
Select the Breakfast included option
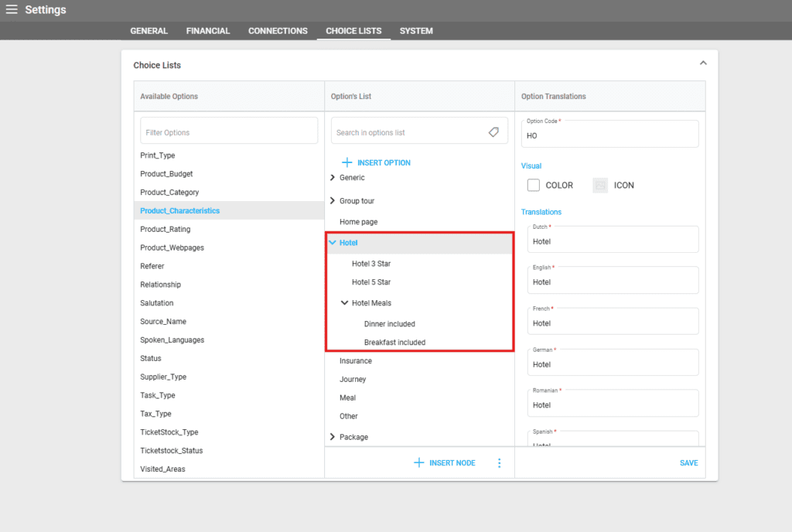[x=394, y=342]
